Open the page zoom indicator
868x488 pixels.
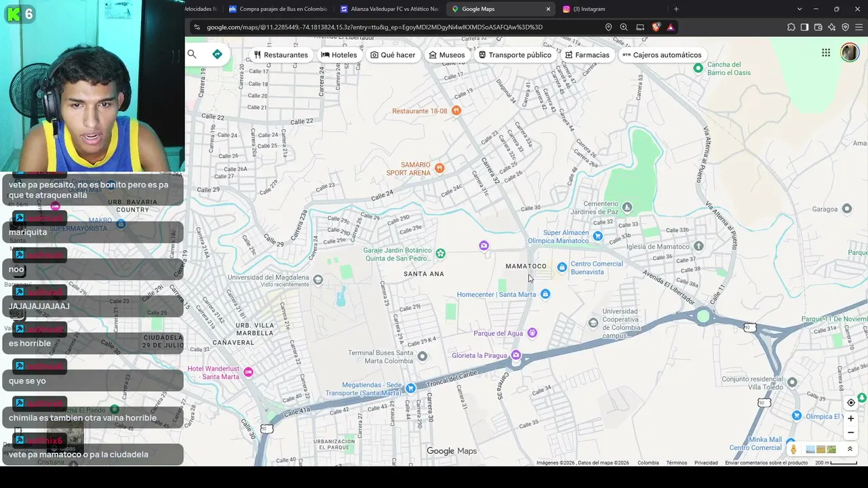(624, 27)
